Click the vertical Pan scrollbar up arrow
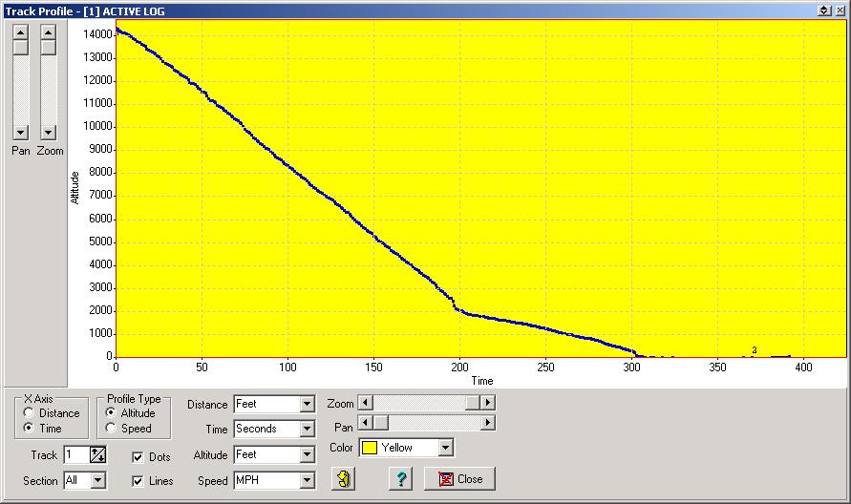Viewport: 851px width, 504px height. coord(21,31)
